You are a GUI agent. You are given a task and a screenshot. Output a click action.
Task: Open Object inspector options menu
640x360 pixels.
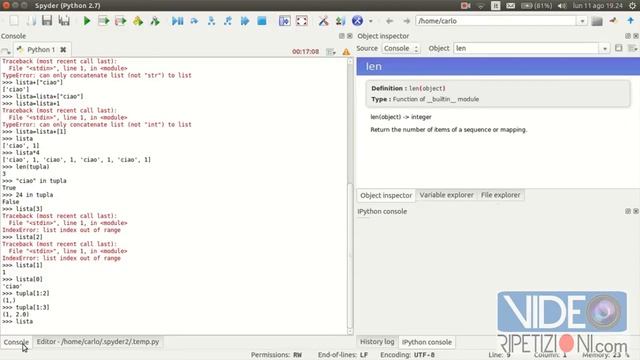click(x=632, y=48)
